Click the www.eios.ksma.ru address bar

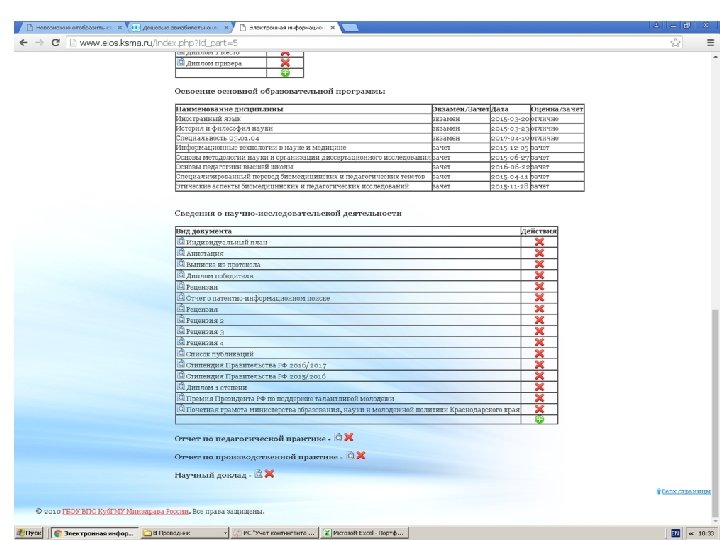point(367,43)
